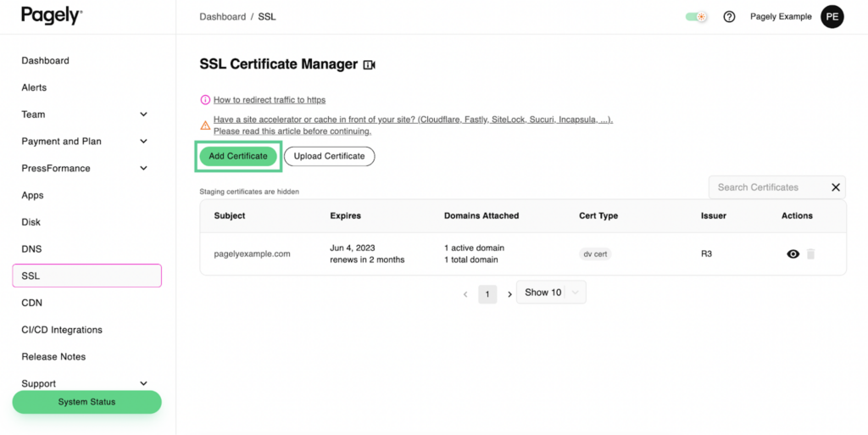868x435 pixels.
Task: Go to previous page arrow in pagination
Action: pyautogui.click(x=465, y=294)
